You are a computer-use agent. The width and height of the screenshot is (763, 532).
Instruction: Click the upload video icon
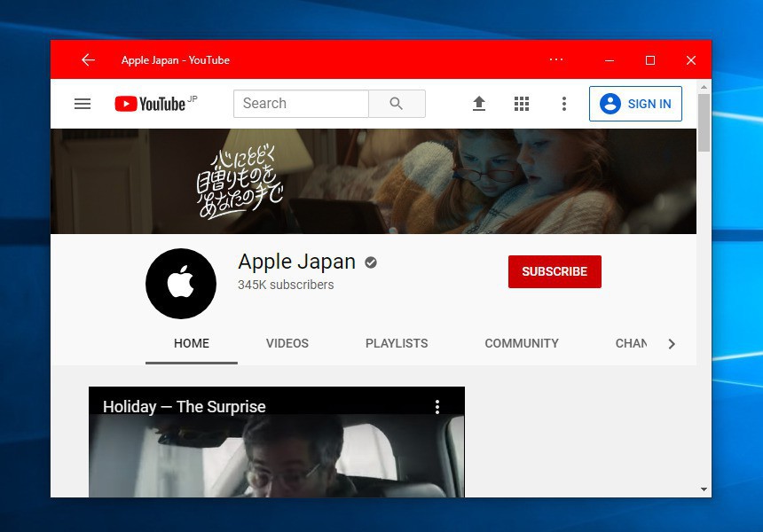(479, 104)
